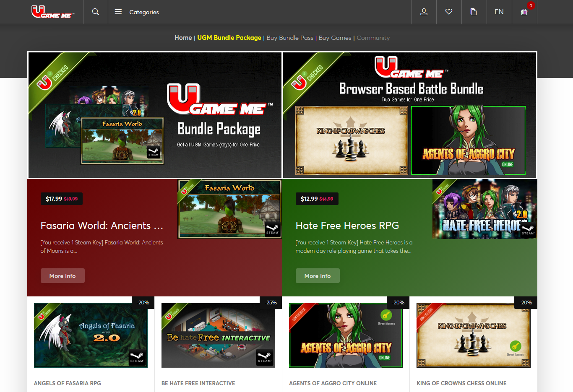This screenshot has height=392, width=573.
Task: Open the EN language selector
Action: 499,12
